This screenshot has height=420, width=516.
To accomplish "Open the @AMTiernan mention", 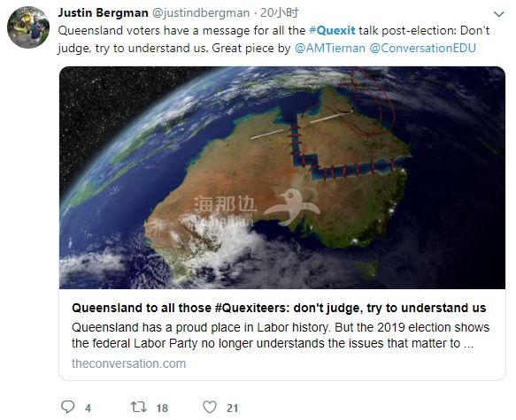I will [330, 49].
